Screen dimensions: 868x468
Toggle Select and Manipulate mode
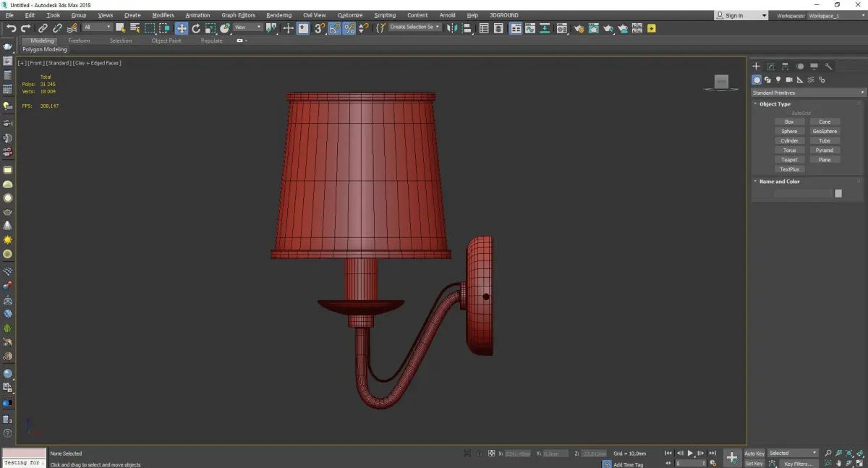(x=288, y=28)
